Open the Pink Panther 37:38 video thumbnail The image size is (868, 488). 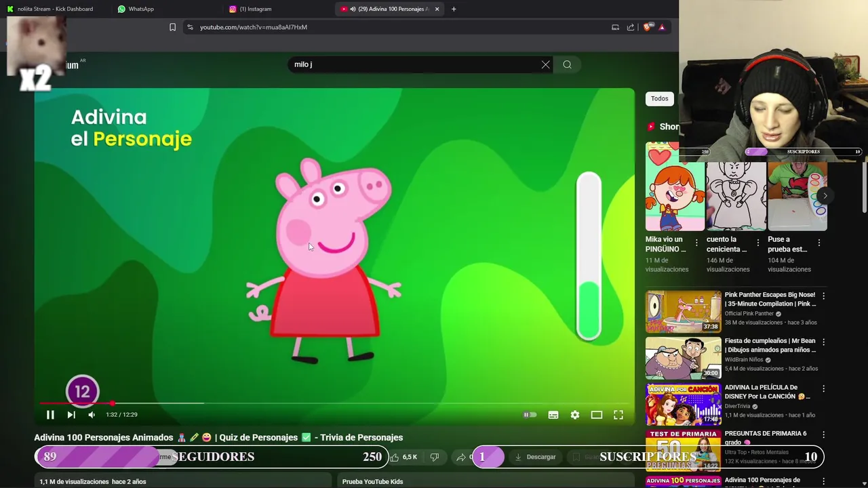[x=684, y=312]
